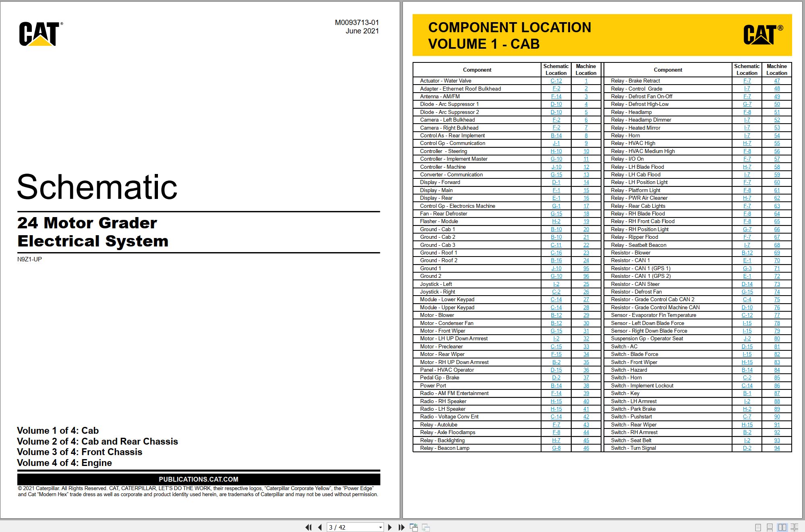Click the Volume 1 of 4: Cab text
Image resolution: width=805 pixels, height=532 pixels.
click(x=58, y=431)
